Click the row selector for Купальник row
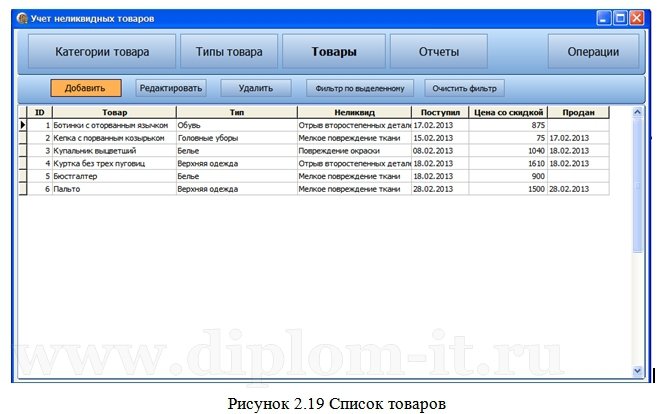 point(23,151)
